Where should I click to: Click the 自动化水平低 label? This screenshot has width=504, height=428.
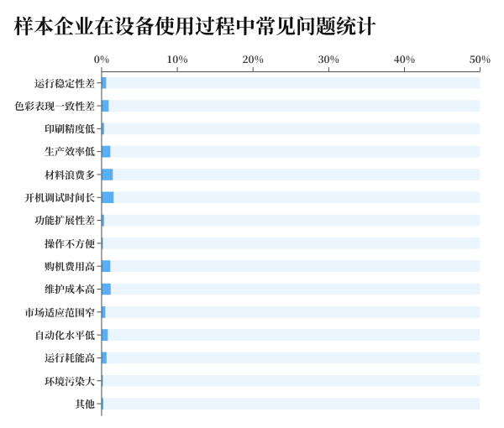[65, 335]
